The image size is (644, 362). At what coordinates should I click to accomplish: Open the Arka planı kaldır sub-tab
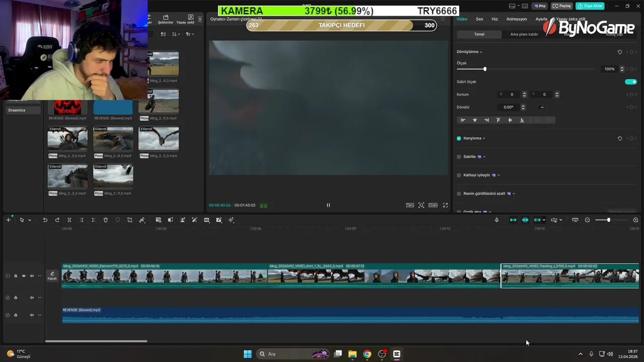pos(524,34)
